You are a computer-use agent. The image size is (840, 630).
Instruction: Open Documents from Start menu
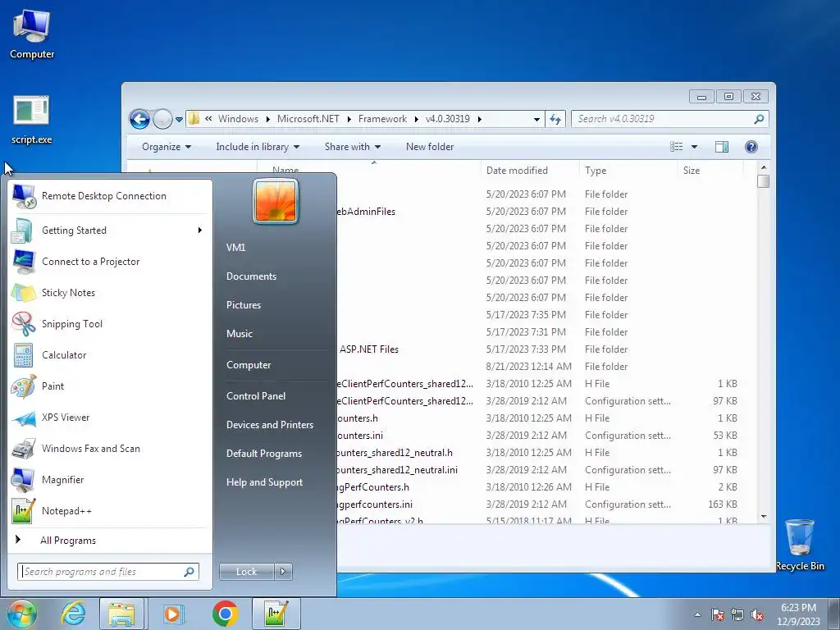[251, 276]
